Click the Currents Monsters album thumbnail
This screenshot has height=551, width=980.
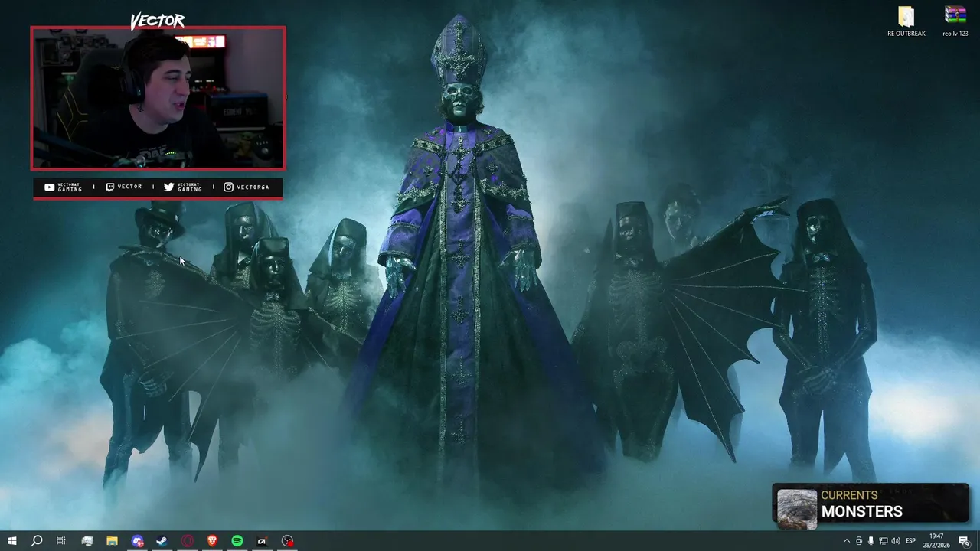(797, 509)
